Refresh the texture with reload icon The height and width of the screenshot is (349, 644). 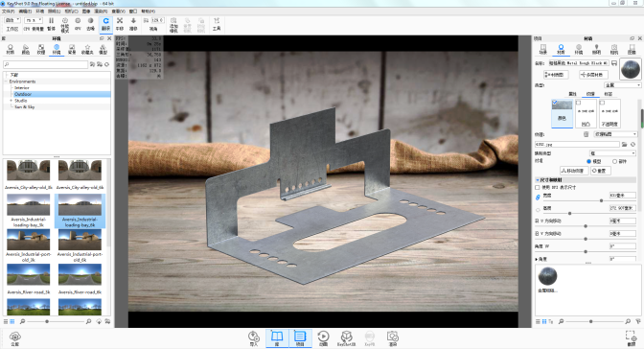pyautogui.click(x=632, y=144)
